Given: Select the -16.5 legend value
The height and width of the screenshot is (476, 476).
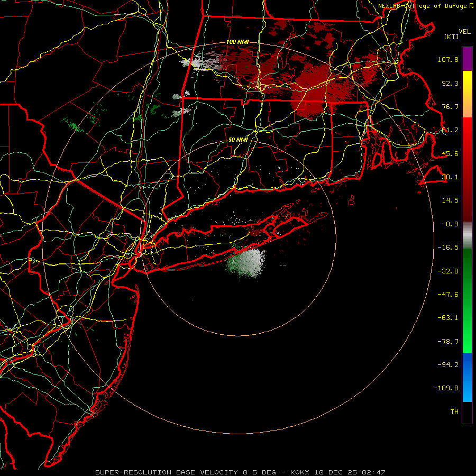Looking at the screenshot, I should tap(448, 248).
